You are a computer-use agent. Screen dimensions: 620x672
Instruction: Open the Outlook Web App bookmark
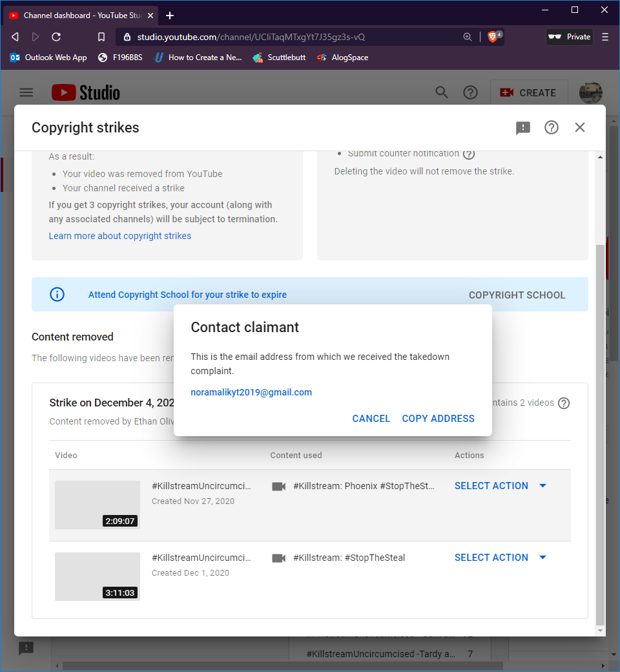point(48,58)
